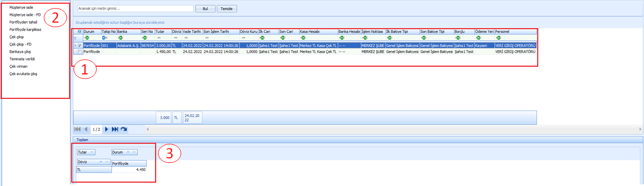
Task: Click the horizontal scrollbar's left arrow
Action: click(147, 129)
